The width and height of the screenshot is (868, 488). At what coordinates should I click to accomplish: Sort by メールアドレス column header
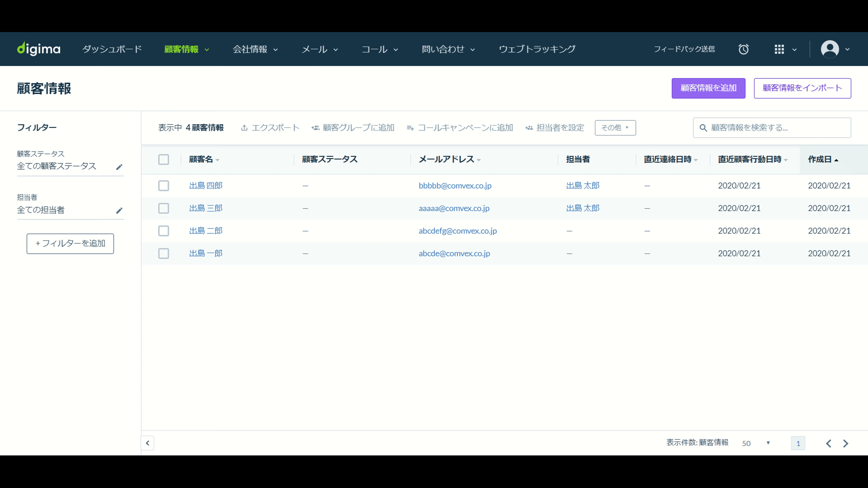pos(450,159)
